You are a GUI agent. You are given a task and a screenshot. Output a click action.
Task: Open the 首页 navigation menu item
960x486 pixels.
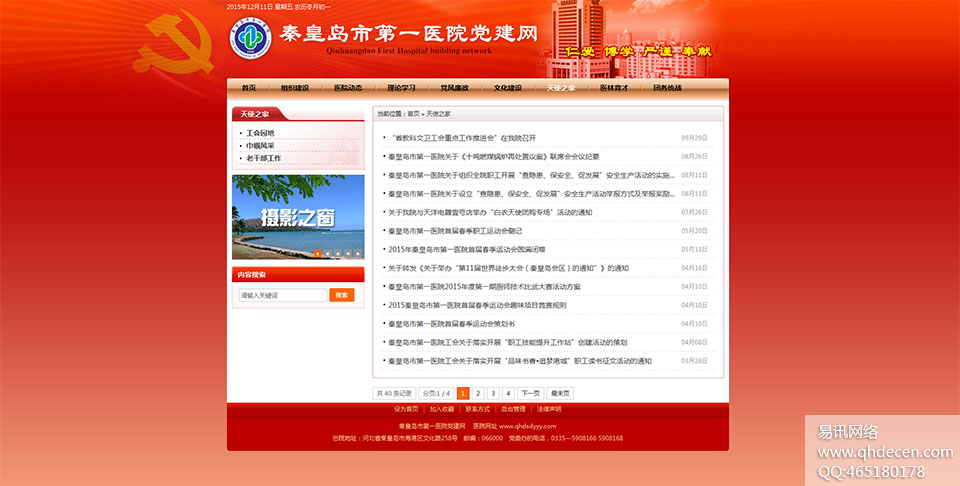click(x=249, y=88)
